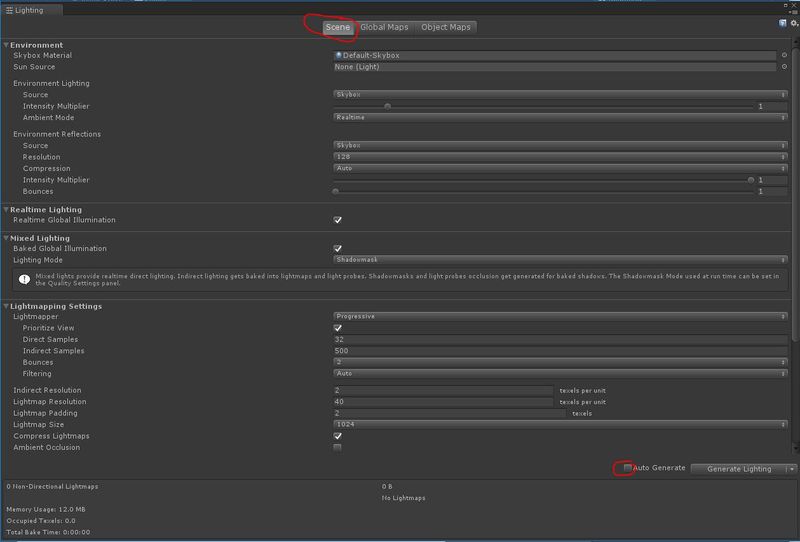
Task: Switch to the Scene tab
Action: [x=338, y=27]
